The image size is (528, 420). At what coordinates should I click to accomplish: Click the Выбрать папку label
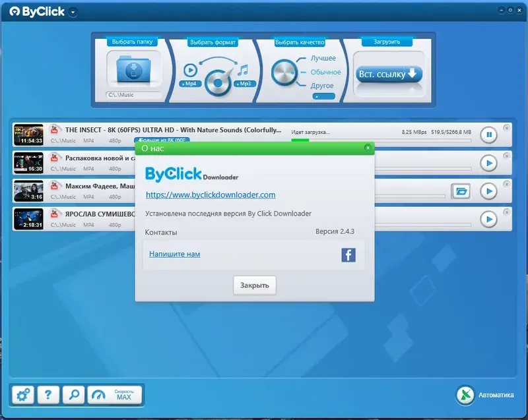[x=133, y=42]
